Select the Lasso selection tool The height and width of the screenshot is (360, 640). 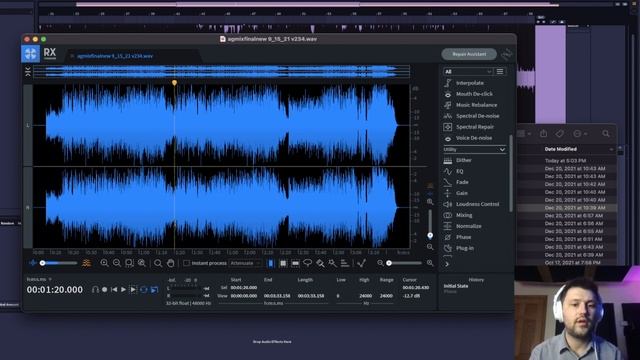(x=308, y=263)
